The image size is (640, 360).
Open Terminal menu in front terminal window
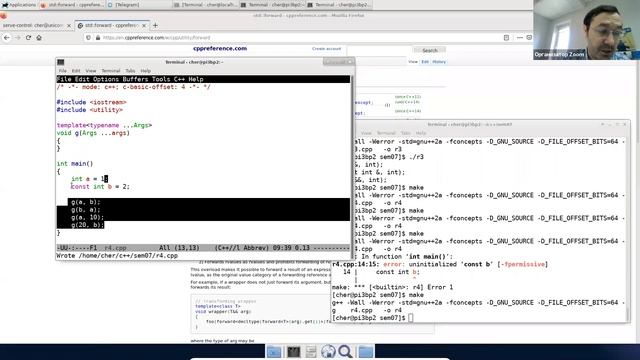coord(111,71)
